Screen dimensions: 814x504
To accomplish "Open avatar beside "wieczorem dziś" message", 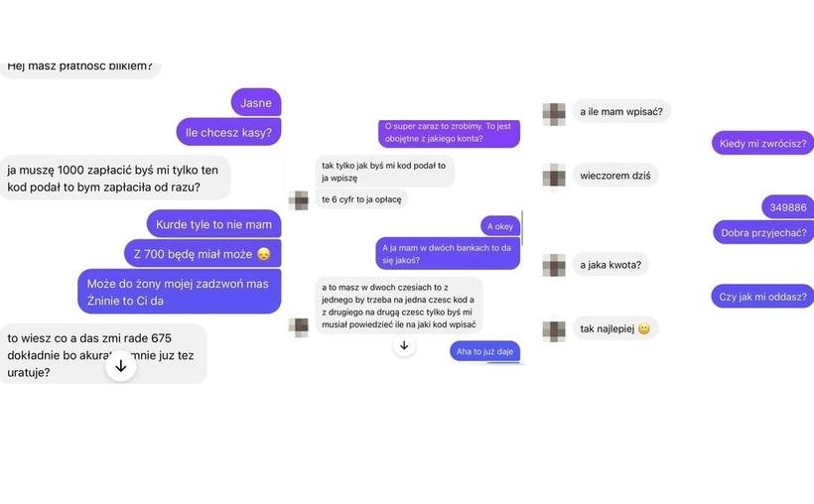I will coord(554,176).
